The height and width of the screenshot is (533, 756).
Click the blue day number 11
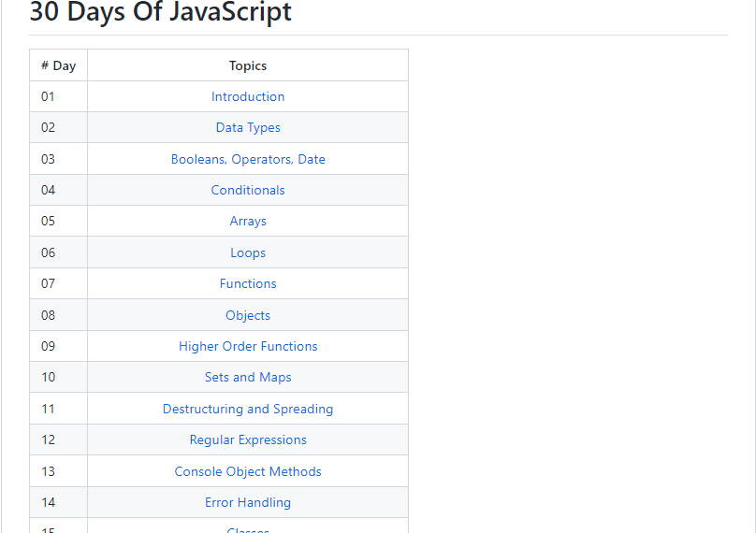coord(49,409)
